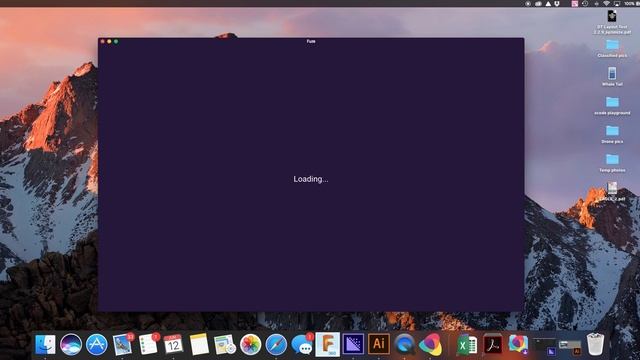Open QuickTime Player in the Dock
Screen dimensions: 640x360
404,344
